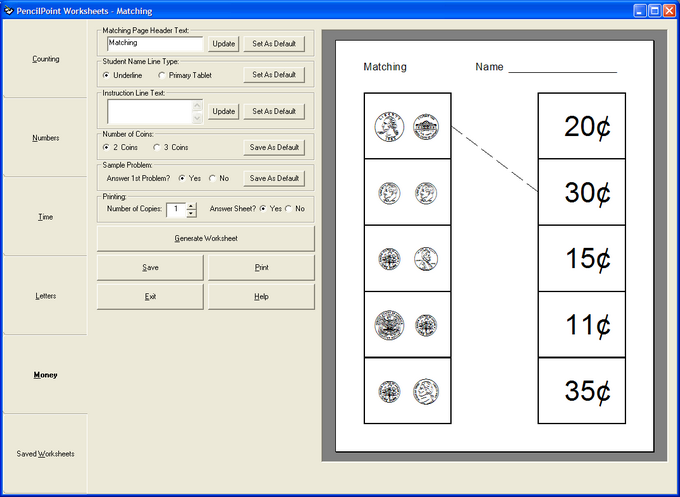Set Answer Sheet option to No
This screenshot has height=497, width=680.
click(x=288, y=209)
